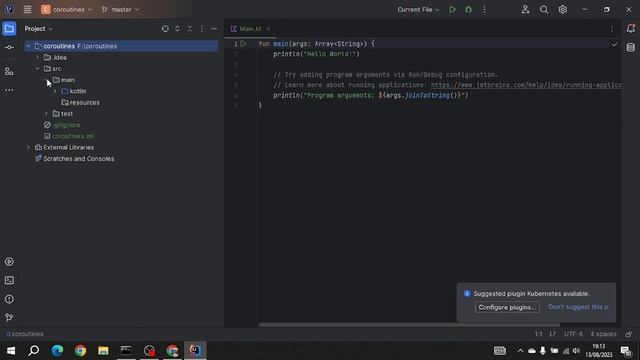Click the 1:1 caret position indicator
640x360 pixels.
pos(538,334)
